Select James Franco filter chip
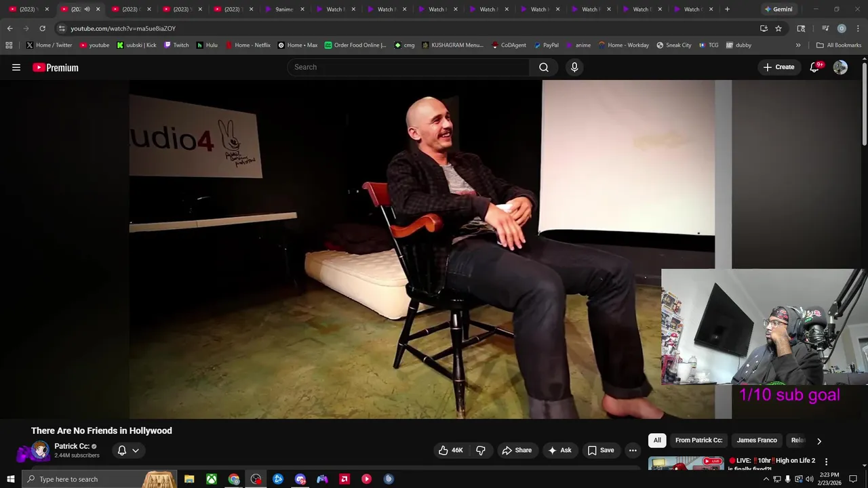This screenshot has width=868, height=488. [x=757, y=441]
